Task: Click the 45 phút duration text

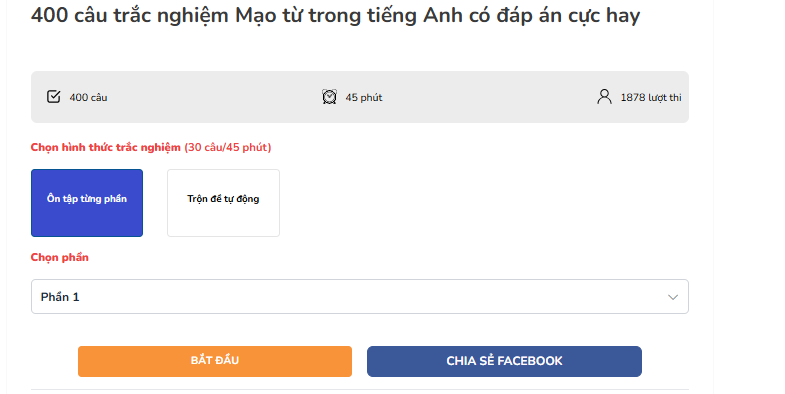Action: [x=364, y=98]
